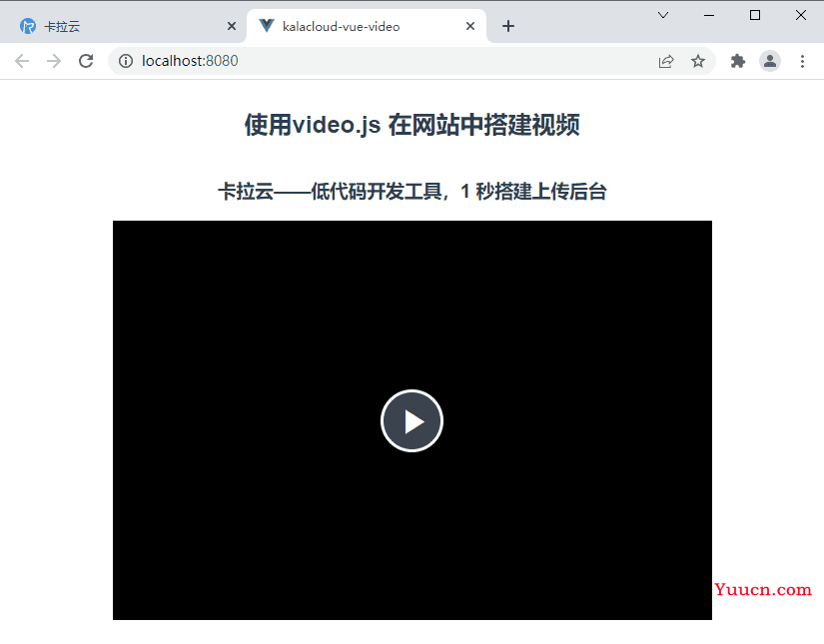
Task: Expand the tab search chevron
Action: click(663, 15)
